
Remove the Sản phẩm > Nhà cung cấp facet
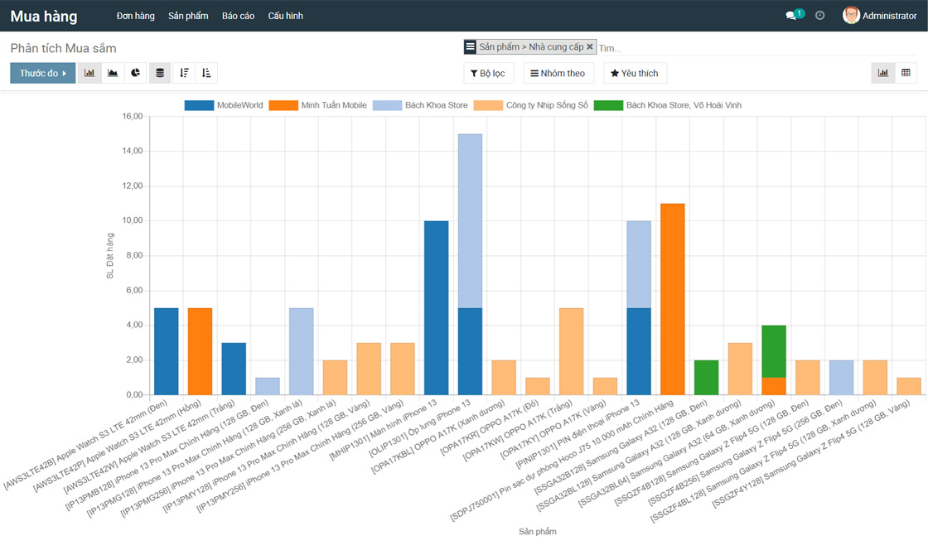tap(590, 47)
